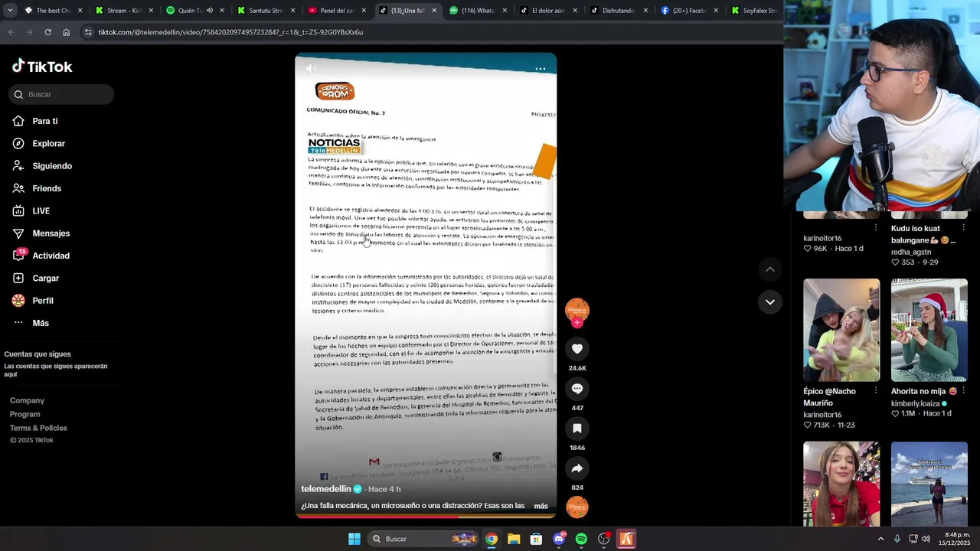Go to next video with down chevron
This screenshot has width=980, height=551.
(770, 302)
